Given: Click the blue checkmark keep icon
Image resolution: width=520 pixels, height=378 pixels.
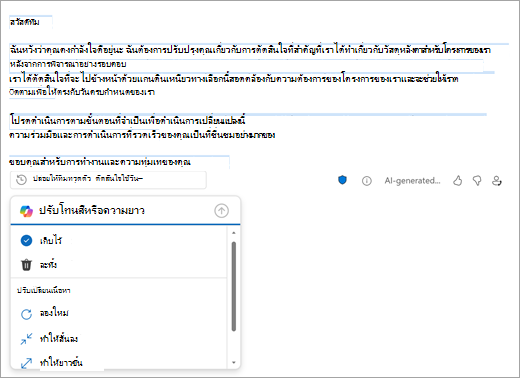Looking at the screenshot, I should (x=26, y=240).
